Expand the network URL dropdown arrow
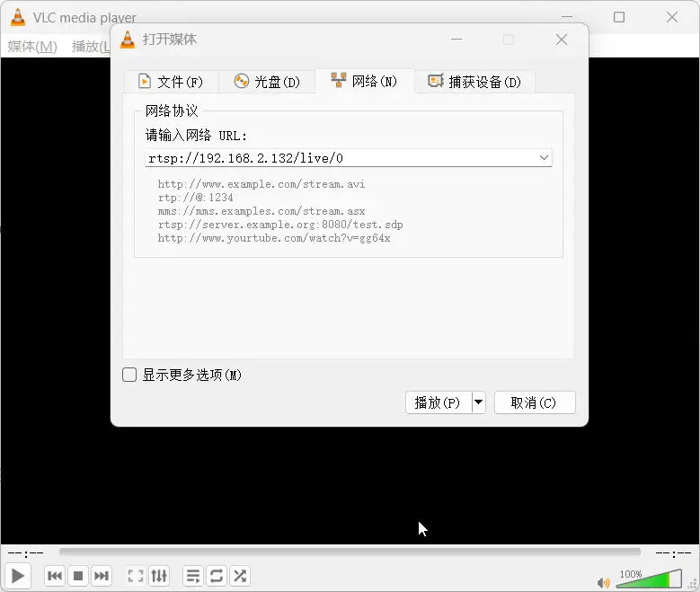 click(544, 158)
